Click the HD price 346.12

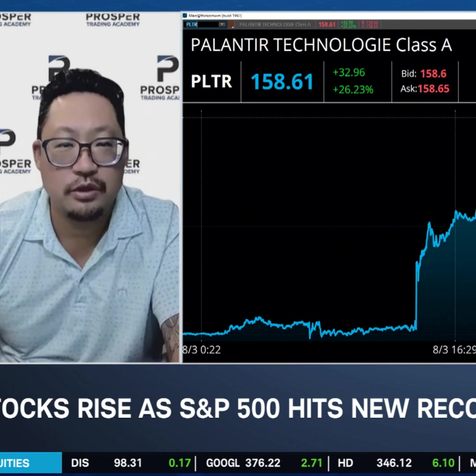[x=394, y=463]
